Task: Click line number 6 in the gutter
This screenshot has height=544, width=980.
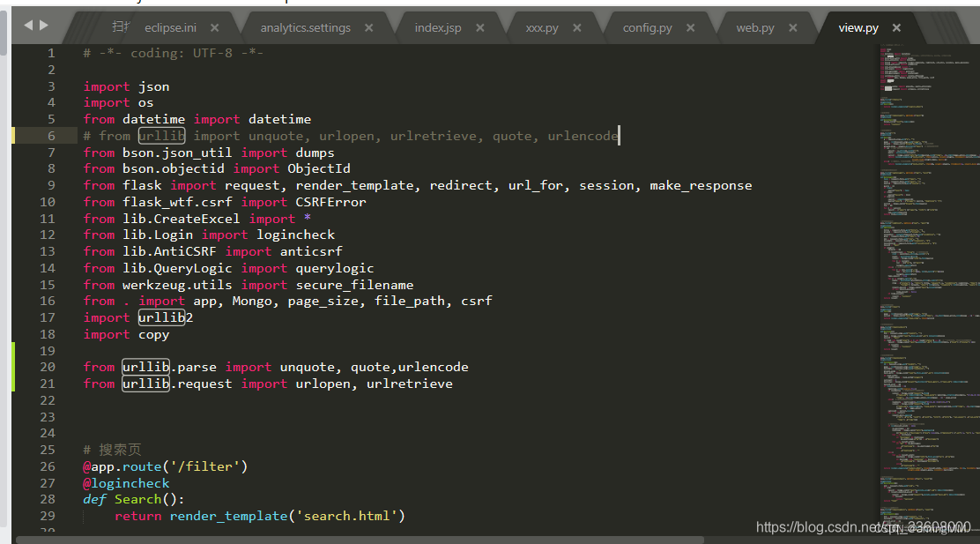Action: coord(51,136)
